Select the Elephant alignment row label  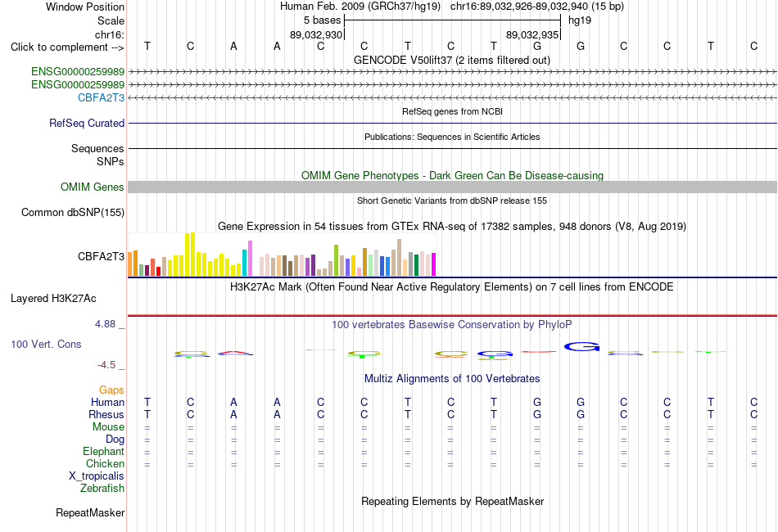103,451
